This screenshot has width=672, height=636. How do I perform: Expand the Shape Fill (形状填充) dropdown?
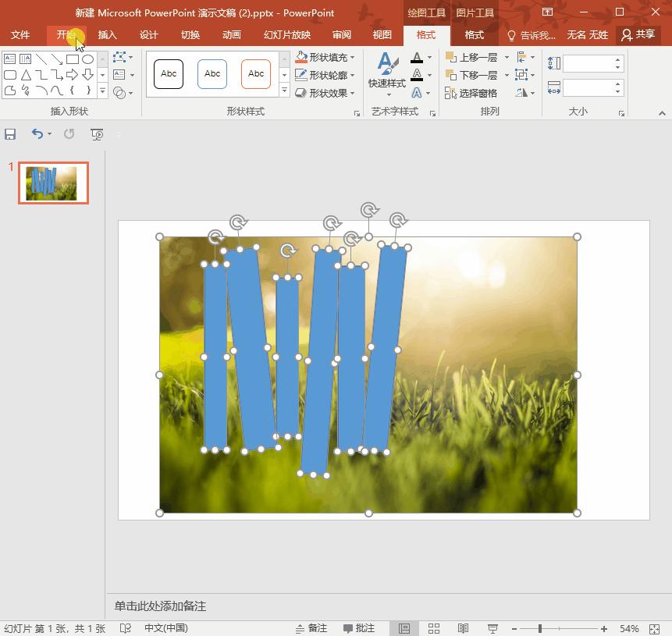(353, 58)
